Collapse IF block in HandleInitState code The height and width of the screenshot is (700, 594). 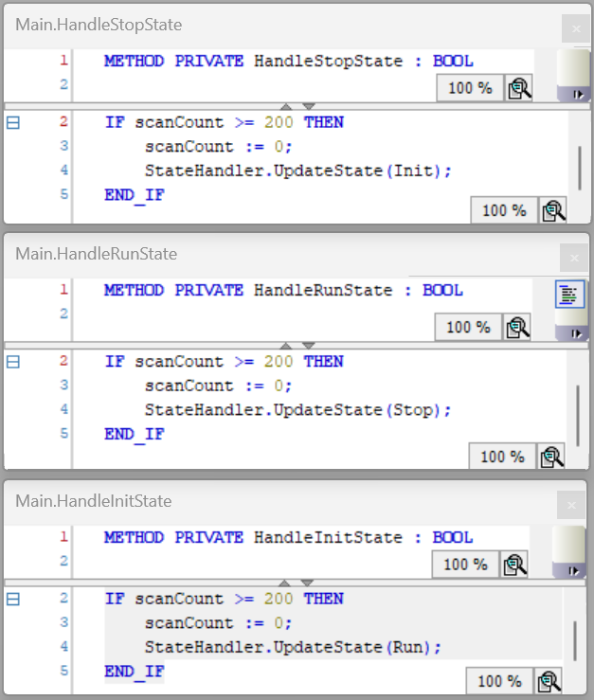click(13, 599)
